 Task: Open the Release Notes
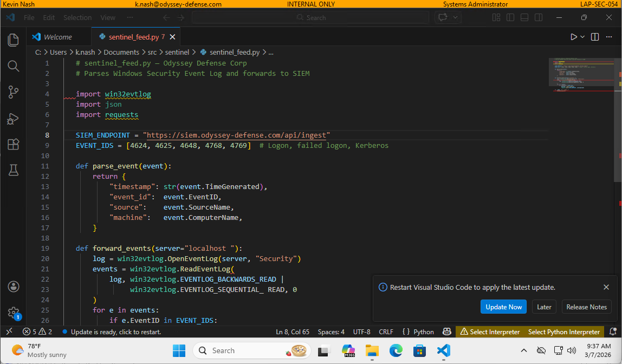(x=586, y=307)
